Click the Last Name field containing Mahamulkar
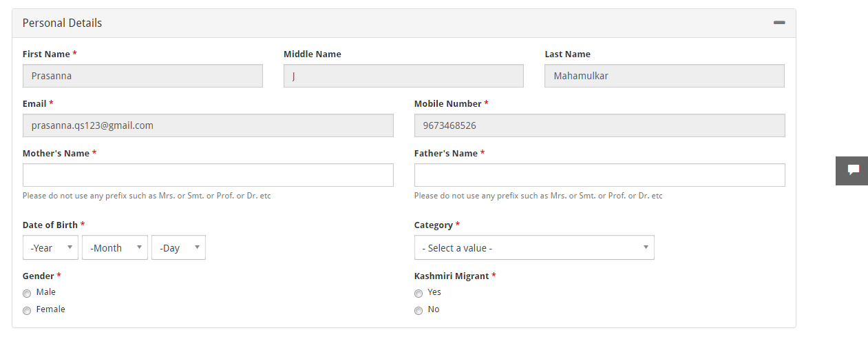 664,76
